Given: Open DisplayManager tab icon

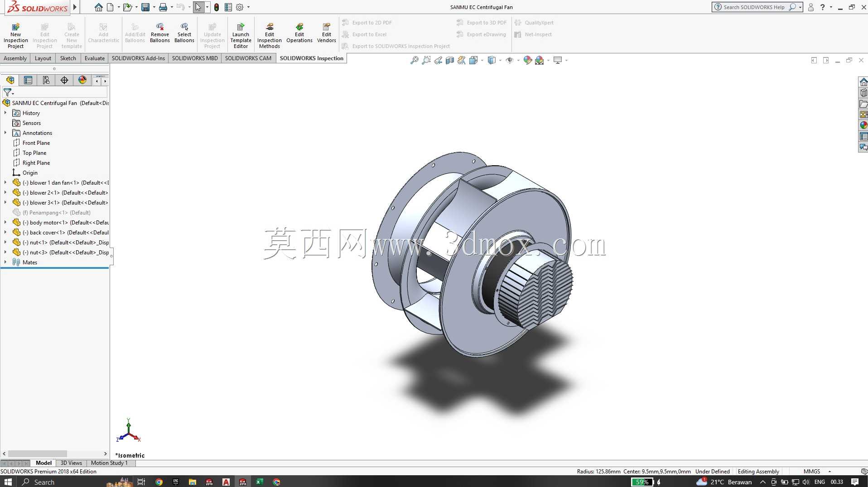Looking at the screenshot, I should [82, 81].
